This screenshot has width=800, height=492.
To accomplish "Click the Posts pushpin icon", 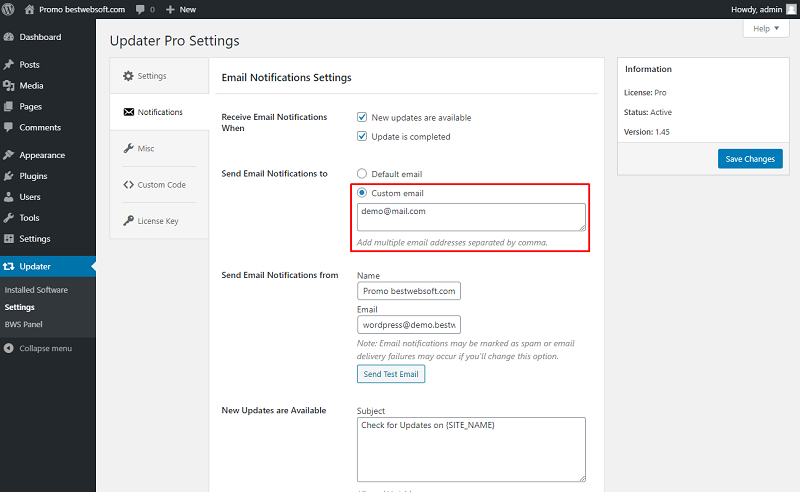I will click(9, 65).
